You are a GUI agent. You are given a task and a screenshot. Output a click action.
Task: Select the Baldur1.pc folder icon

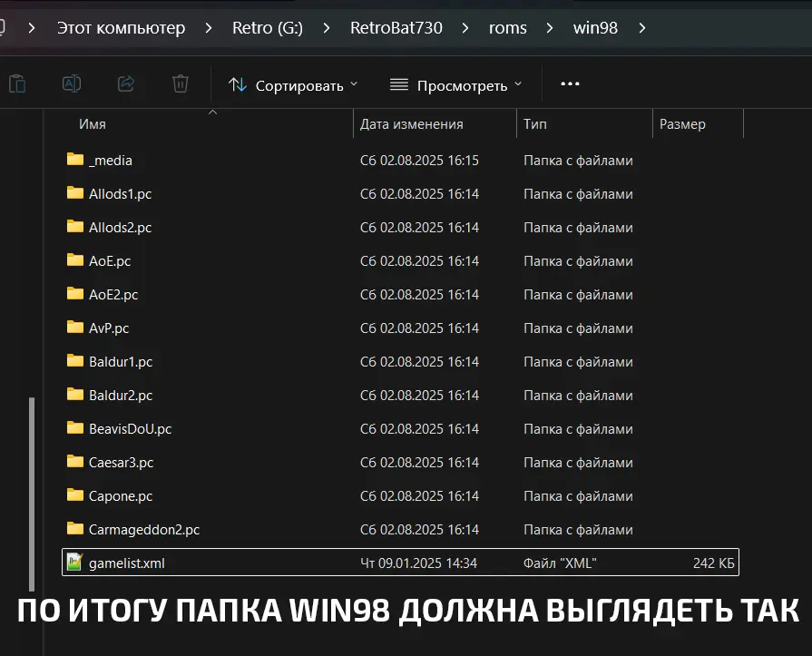click(x=75, y=361)
